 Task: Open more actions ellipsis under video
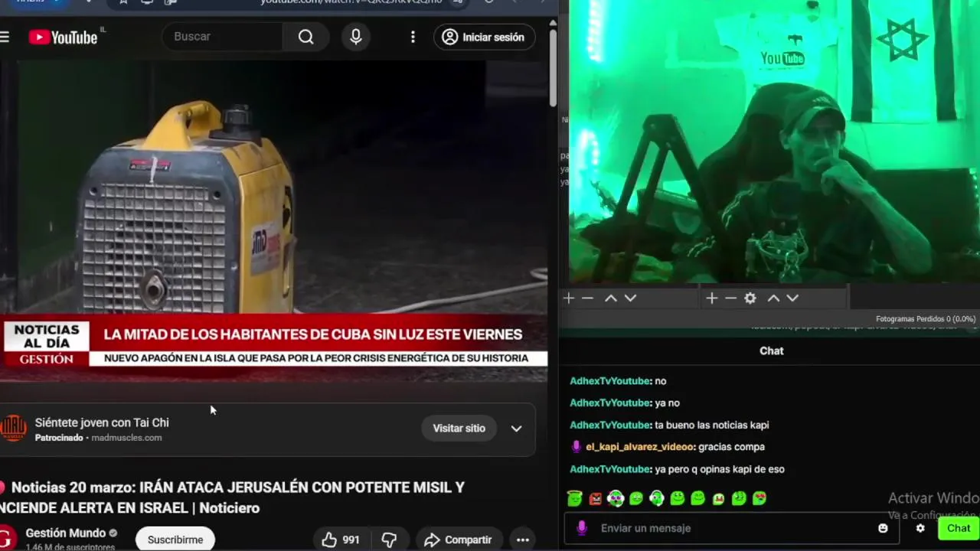523,540
